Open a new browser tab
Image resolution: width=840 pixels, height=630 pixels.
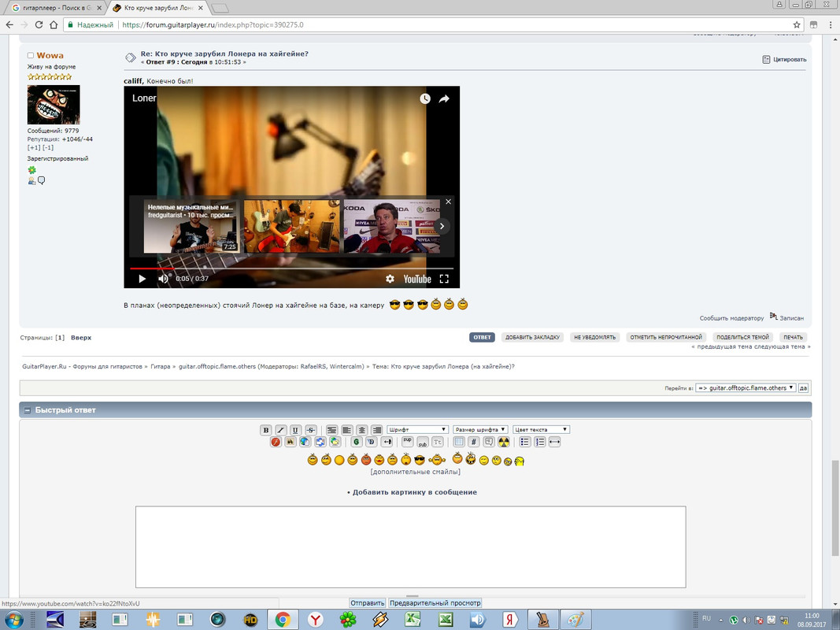pyautogui.click(x=220, y=8)
